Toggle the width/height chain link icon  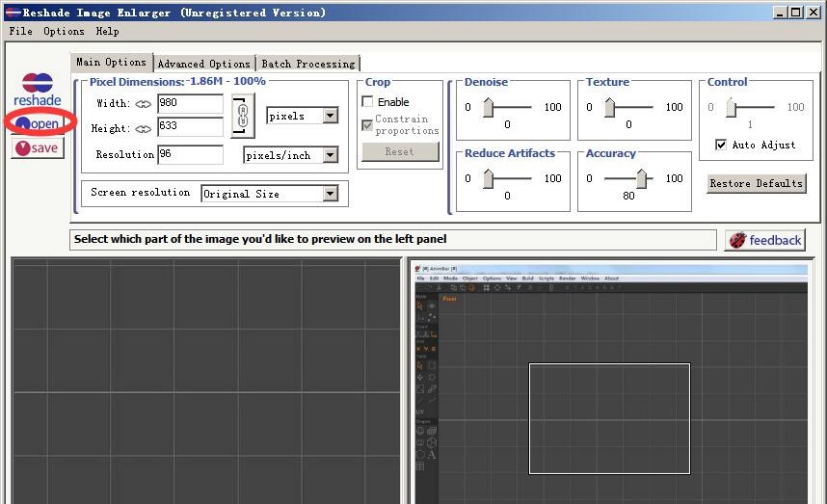pyautogui.click(x=243, y=116)
